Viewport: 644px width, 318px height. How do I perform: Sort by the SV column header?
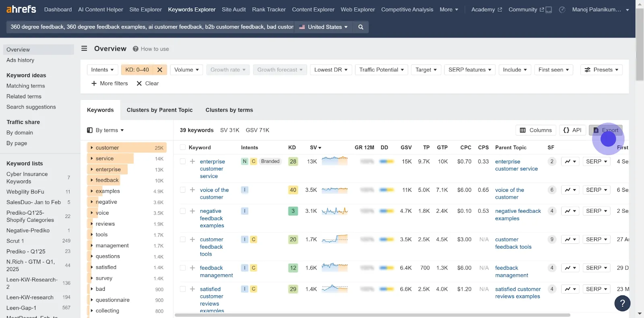[315, 148]
